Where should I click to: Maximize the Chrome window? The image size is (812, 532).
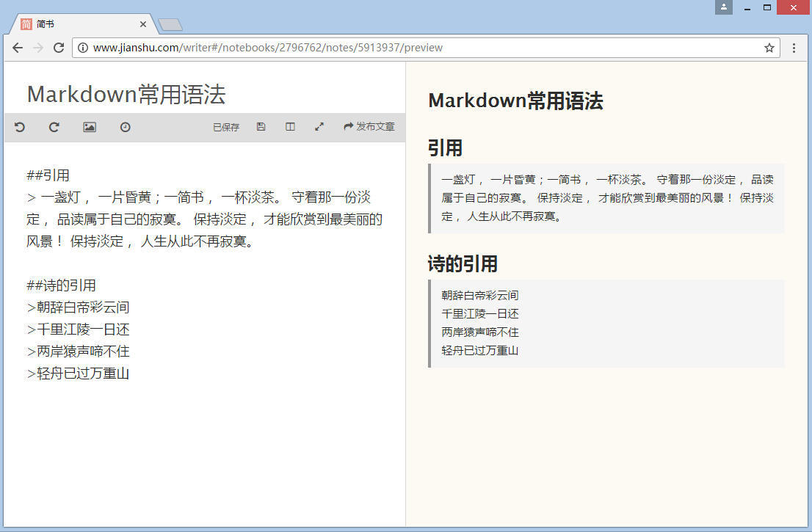[767, 7]
